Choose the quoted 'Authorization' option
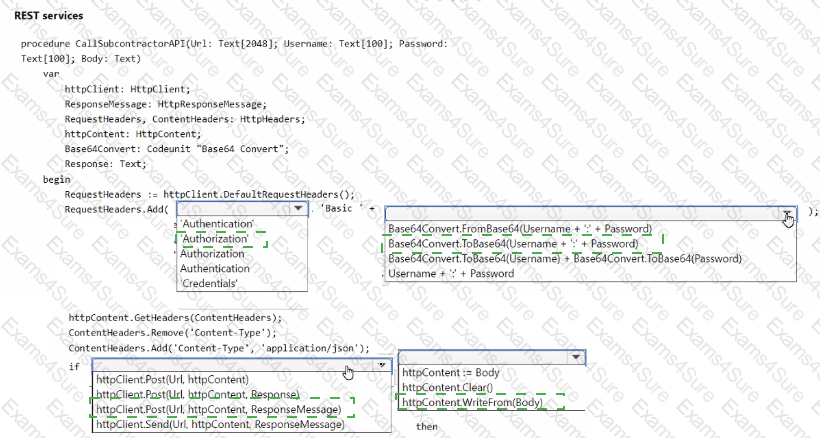The width and height of the screenshot is (820, 438). pos(214,240)
